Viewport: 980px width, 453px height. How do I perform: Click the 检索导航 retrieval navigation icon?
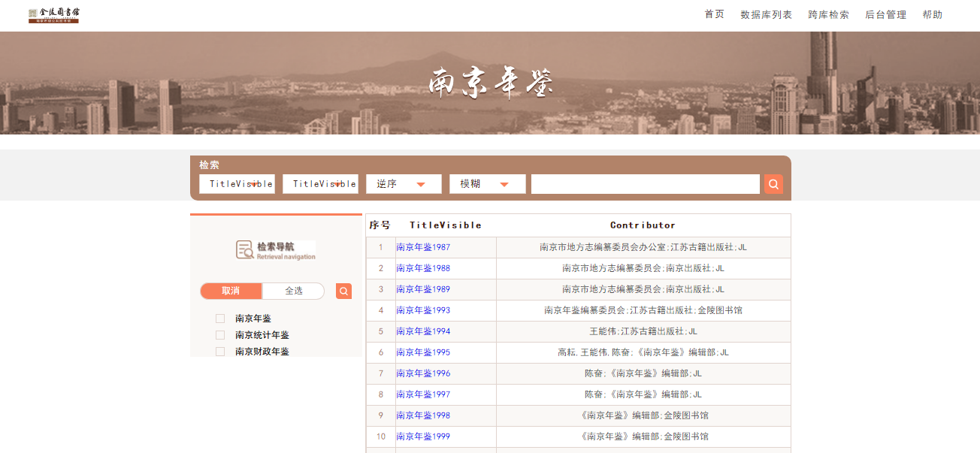tap(276, 250)
